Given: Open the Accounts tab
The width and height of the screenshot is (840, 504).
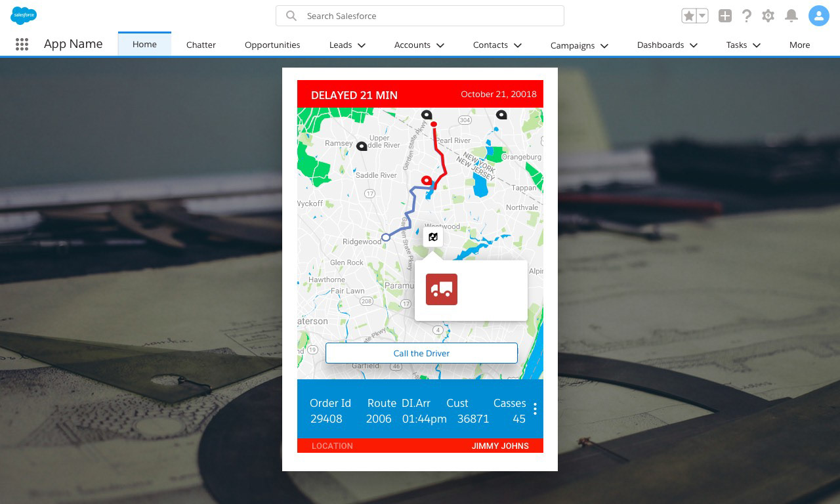Looking at the screenshot, I should point(412,45).
